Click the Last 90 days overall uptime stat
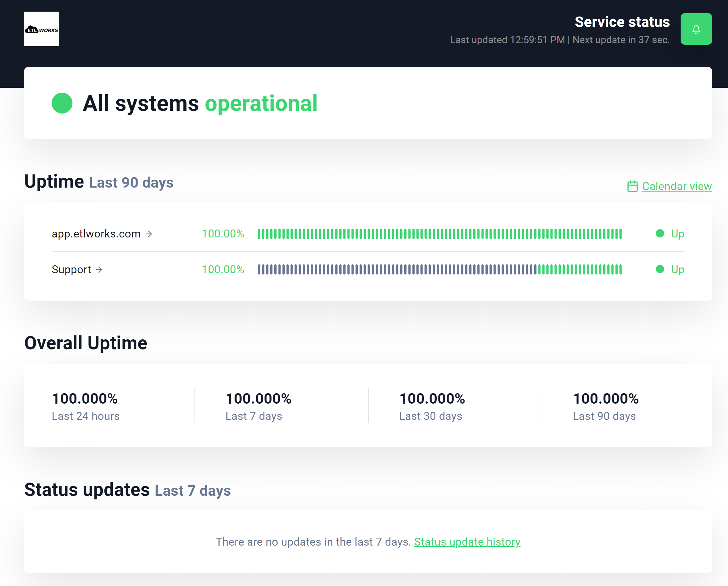 (x=605, y=406)
